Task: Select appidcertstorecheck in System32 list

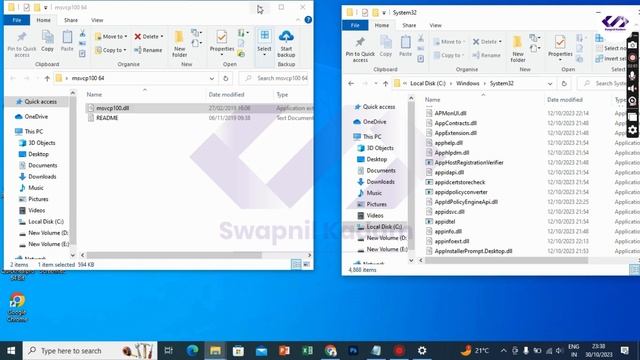Action: [460, 182]
